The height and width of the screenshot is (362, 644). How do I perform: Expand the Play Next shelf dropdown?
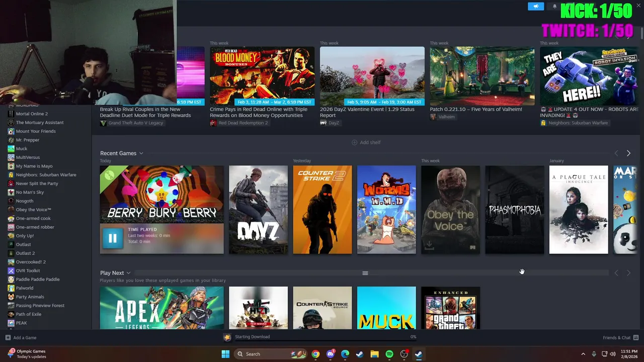pos(128,273)
